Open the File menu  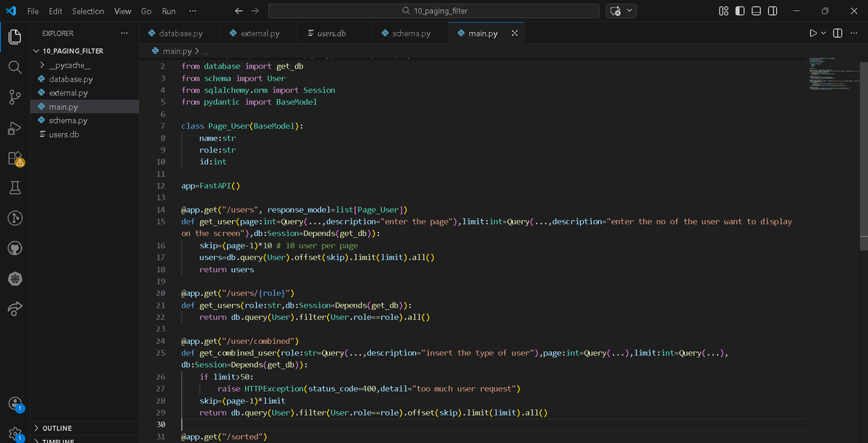pyautogui.click(x=33, y=11)
